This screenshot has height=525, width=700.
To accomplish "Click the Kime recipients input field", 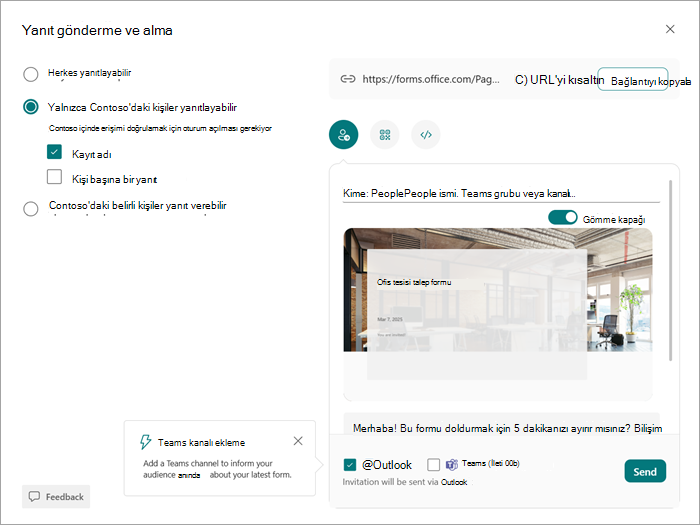I will 501,194.
